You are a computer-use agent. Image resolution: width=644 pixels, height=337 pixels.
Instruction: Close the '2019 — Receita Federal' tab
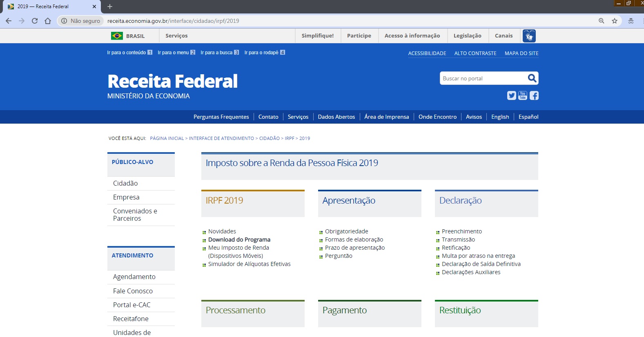(x=94, y=7)
